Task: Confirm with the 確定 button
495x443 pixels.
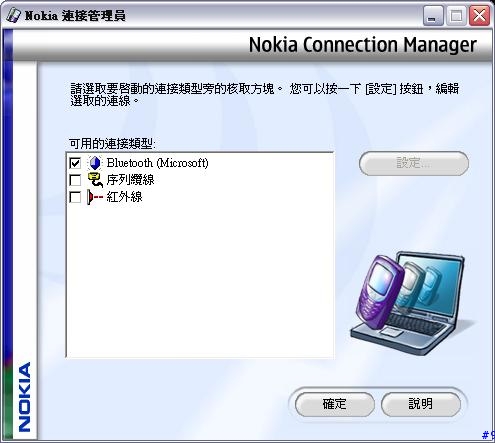Action: [x=335, y=404]
